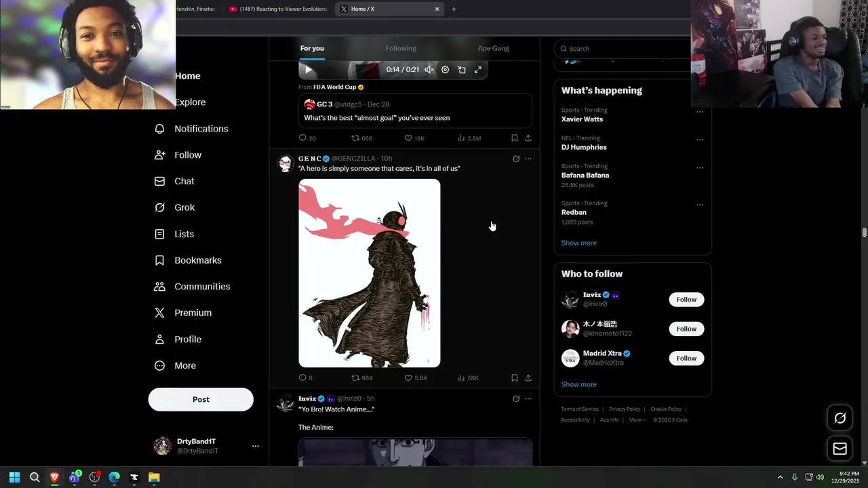Switch to the Following tab

coord(401,48)
